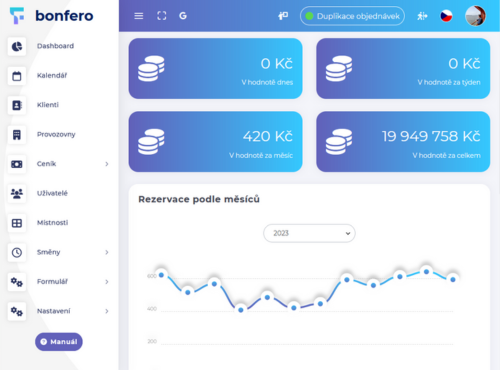The height and width of the screenshot is (370, 500).
Task: Expand the Směny submenu chevron
Action: click(x=107, y=252)
